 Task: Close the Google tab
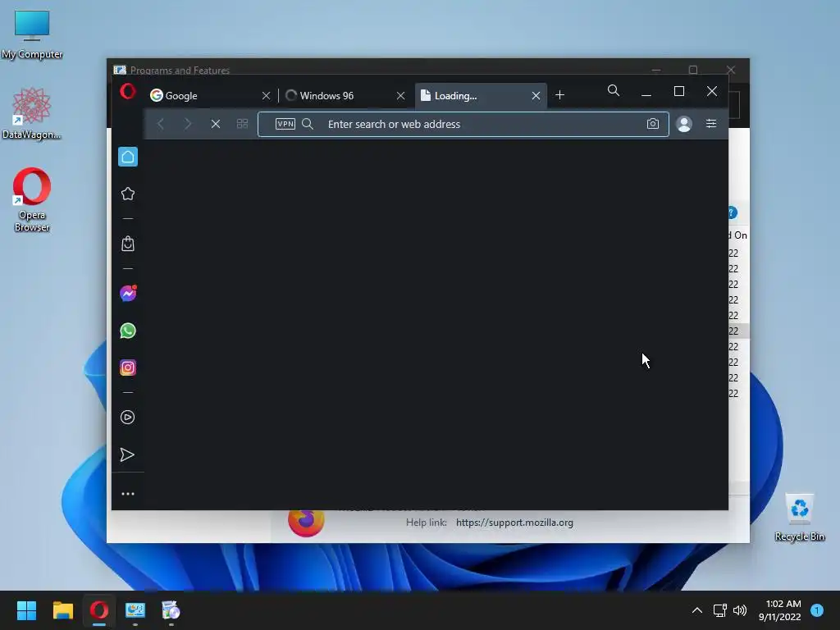(267, 95)
